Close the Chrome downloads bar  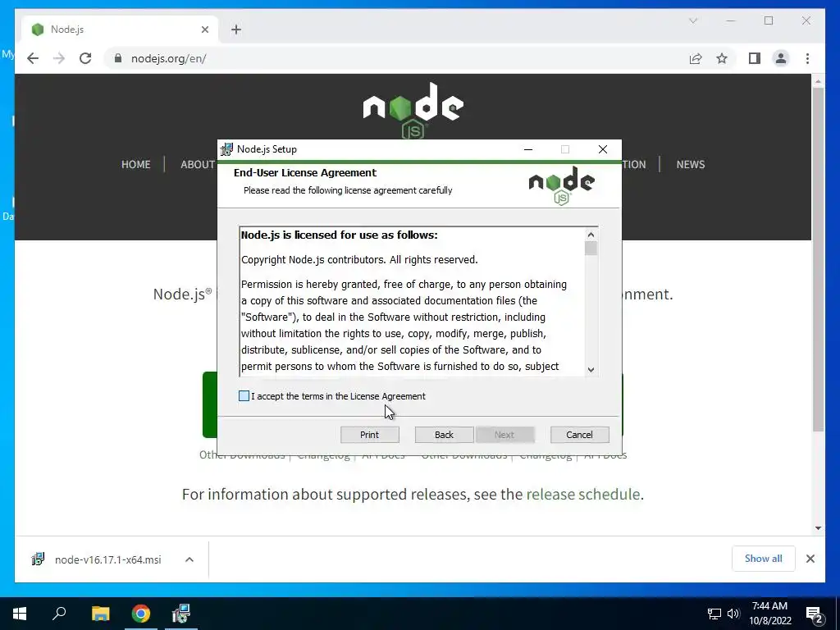(x=810, y=559)
